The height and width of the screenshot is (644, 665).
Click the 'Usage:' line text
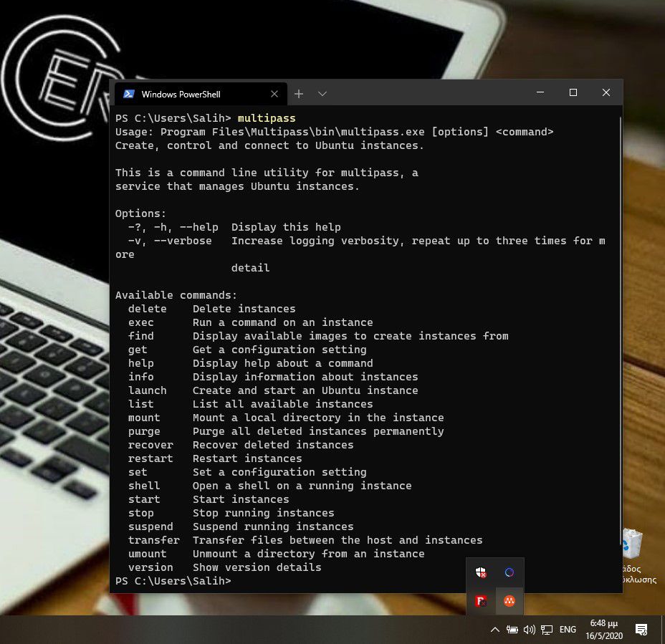[334, 132]
